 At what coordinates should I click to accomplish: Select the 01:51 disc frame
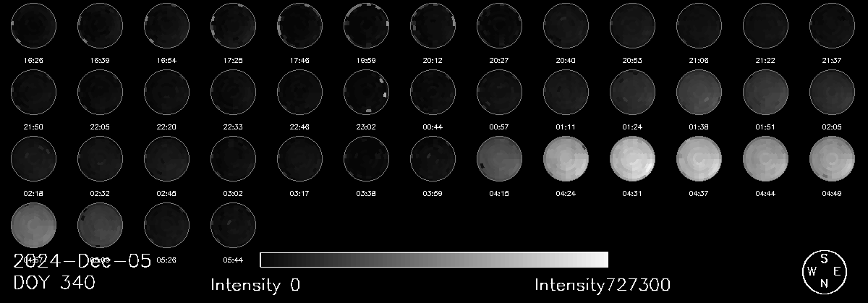[765, 92]
